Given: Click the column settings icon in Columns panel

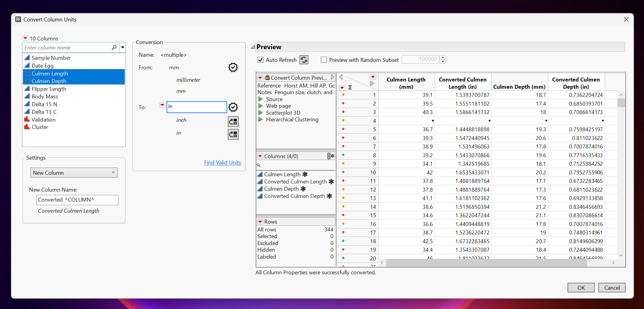Looking at the screenshot, I should click(x=330, y=156).
